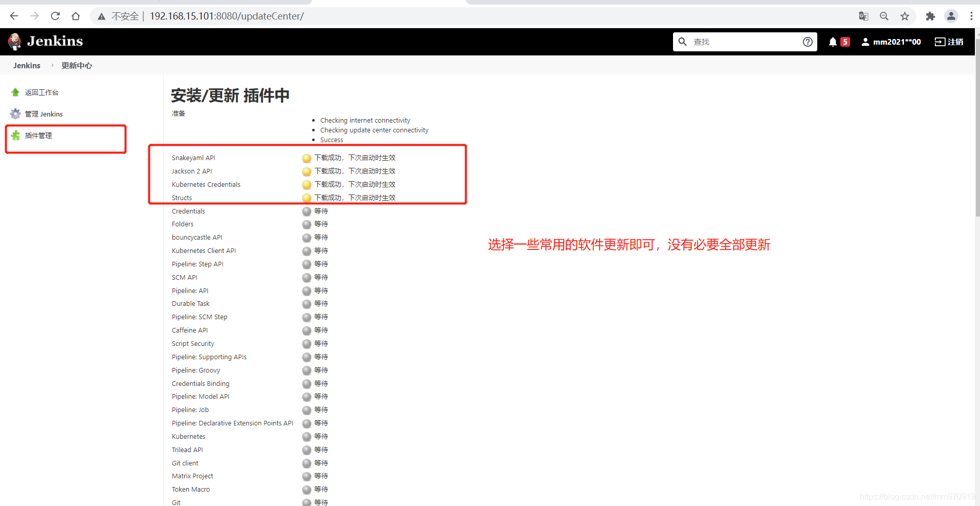Click the Pipeline: Model API entry
Image resolution: width=980 pixels, height=506 pixels.
[201, 397]
